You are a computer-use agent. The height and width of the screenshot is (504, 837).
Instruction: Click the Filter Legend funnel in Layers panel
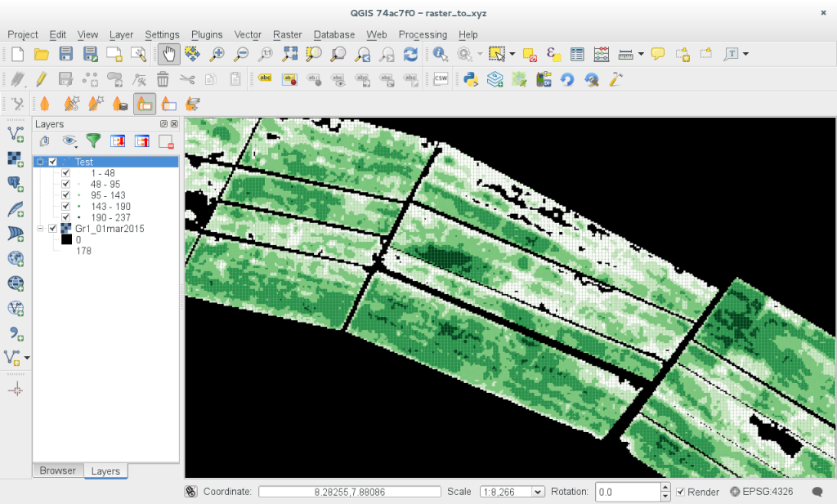click(94, 140)
